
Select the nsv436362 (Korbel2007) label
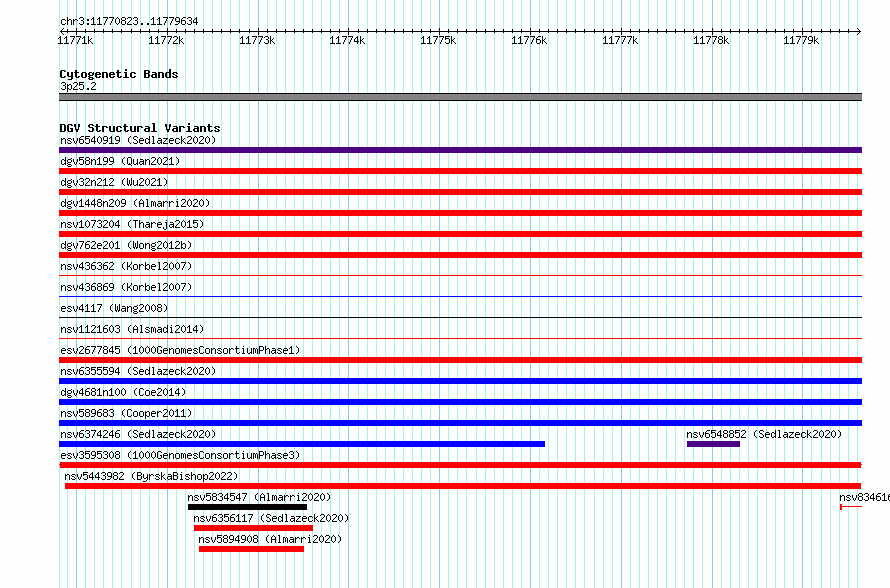tap(126, 266)
